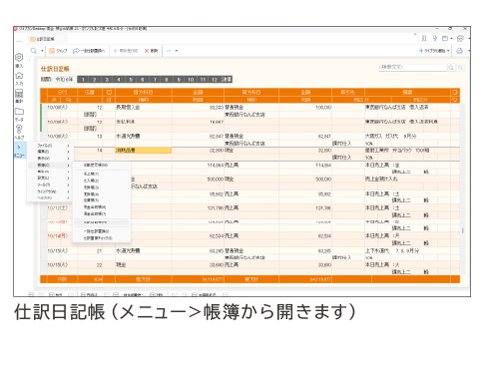490x368 pixels.
Task: Click the 一括仕訳置換へ toolbar button
Action: point(89,51)
